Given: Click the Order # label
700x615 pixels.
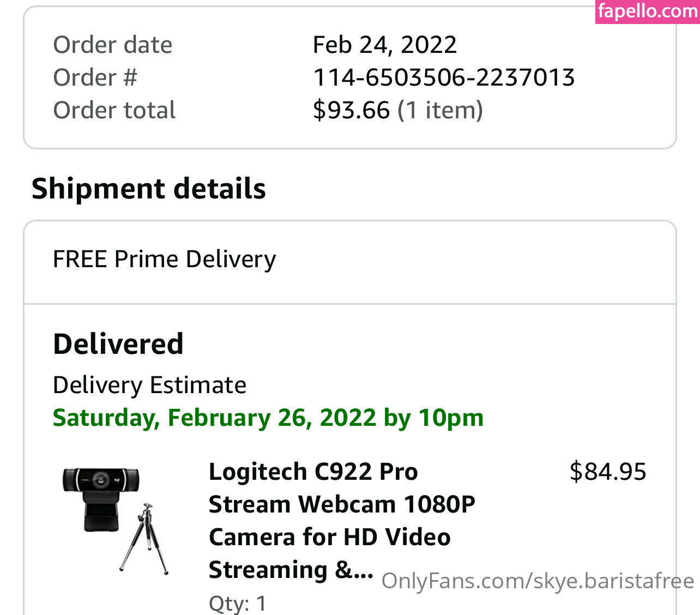Looking at the screenshot, I should click(x=95, y=77).
